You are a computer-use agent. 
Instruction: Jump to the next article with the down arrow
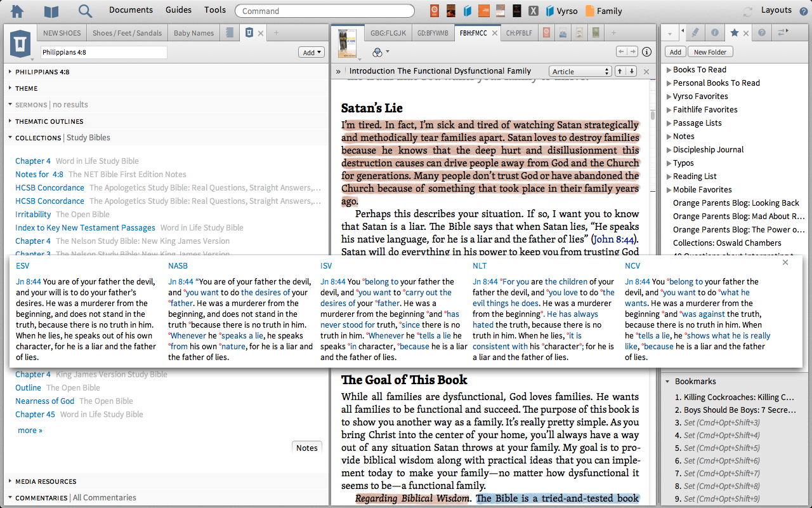coord(631,71)
